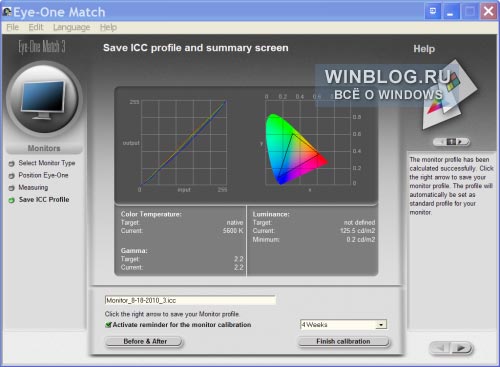Click the help page forward arrow
The height and width of the screenshot is (367, 500).
(x=461, y=142)
